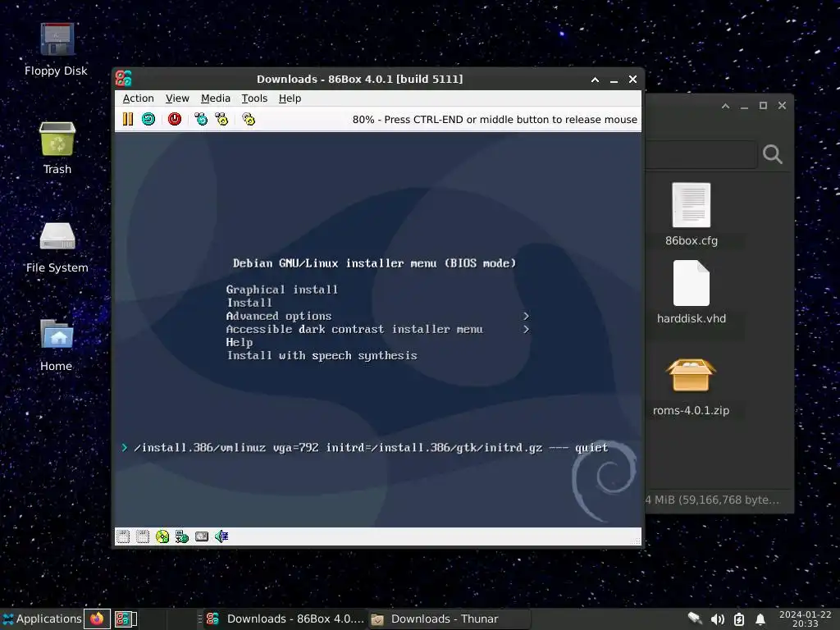Click the 86Box logo in the title bar
The width and height of the screenshot is (840, 630).
(x=124, y=79)
